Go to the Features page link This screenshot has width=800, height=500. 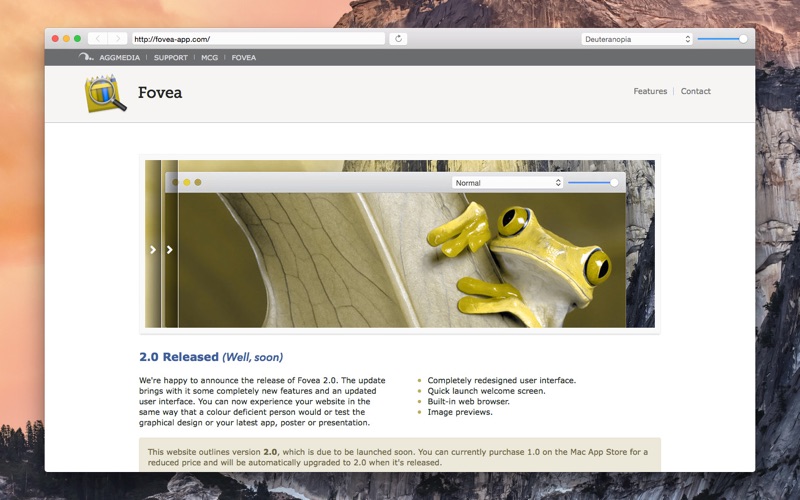click(650, 91)
